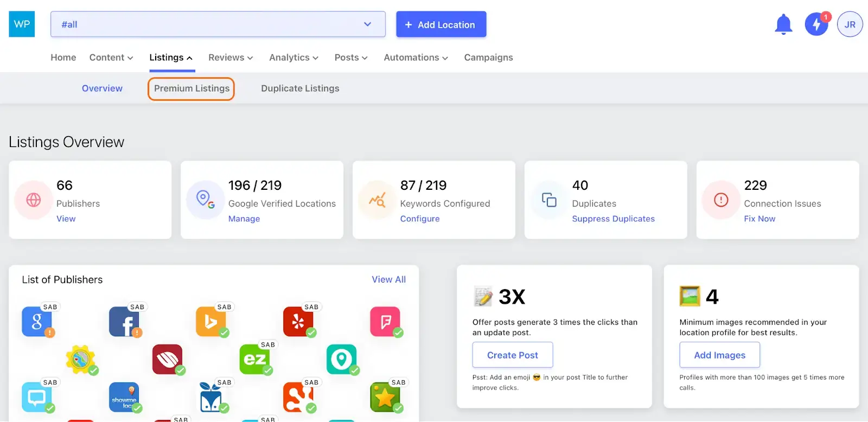Click the green ez publisher icon

click(x=254, y=359)
